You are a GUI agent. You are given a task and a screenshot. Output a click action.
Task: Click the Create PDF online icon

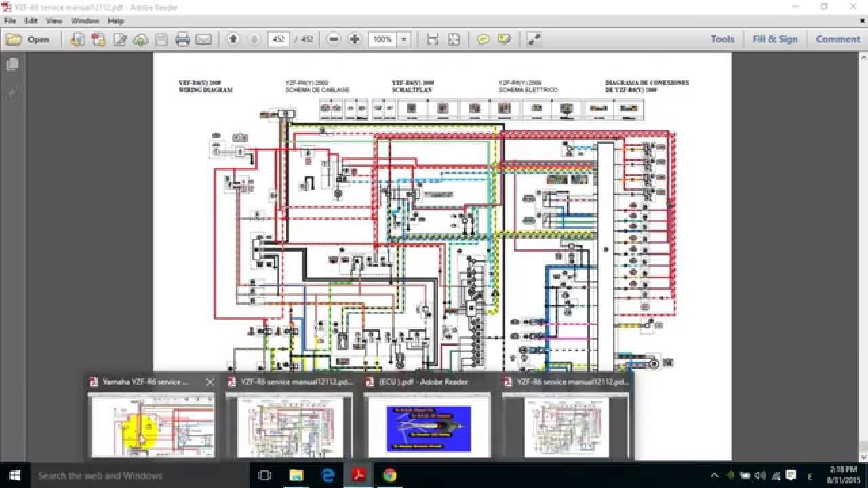click(77, 39)
